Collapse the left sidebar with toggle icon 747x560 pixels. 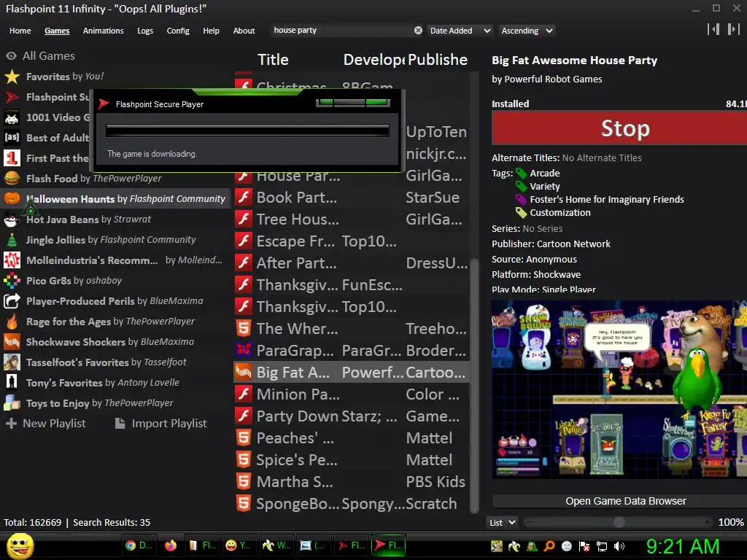click(713, 29)
